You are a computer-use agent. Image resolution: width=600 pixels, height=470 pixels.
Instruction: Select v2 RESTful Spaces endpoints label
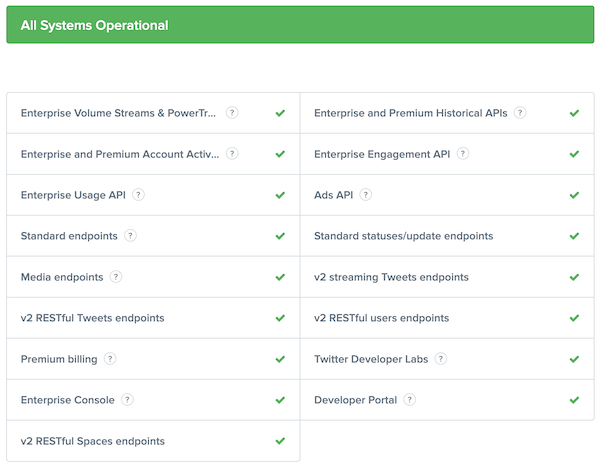pos(93,441)
